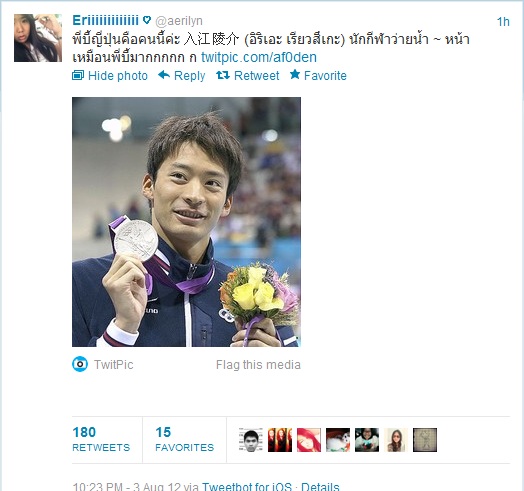Open the 1h tweet timestamp
Image resolution: width=524 pixels, height=491 pixels.
pyautogui.click(x=503, y=22)
